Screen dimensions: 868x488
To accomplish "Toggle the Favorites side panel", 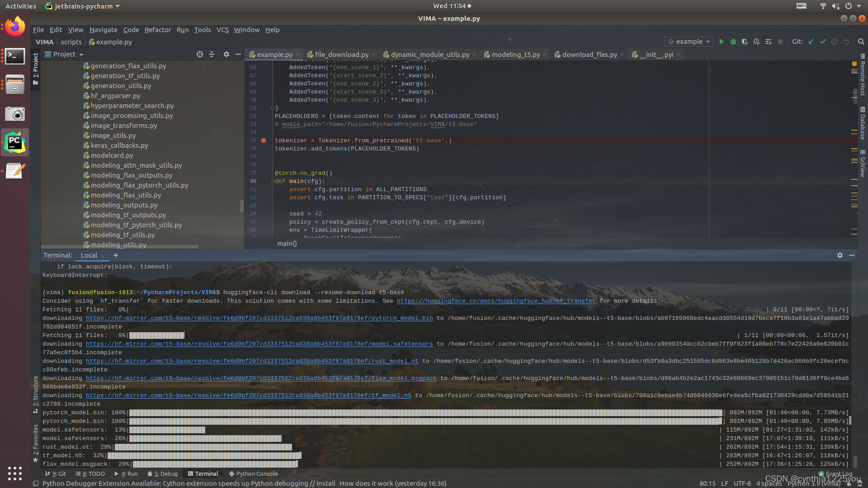I will click(x=36, y=443).
